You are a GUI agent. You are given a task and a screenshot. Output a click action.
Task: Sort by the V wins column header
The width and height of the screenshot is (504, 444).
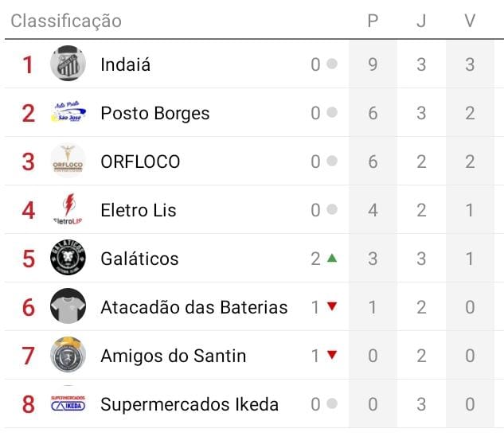(x=470, y=21)
